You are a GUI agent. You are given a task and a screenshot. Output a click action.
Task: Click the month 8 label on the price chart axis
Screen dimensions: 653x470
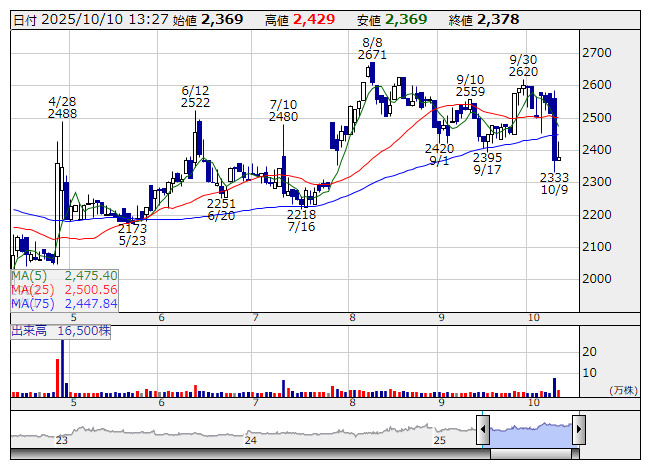tap(352, 318)
